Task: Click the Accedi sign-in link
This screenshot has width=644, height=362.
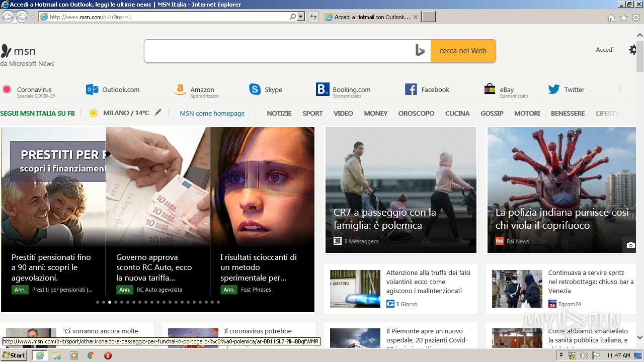Action: 605,50
